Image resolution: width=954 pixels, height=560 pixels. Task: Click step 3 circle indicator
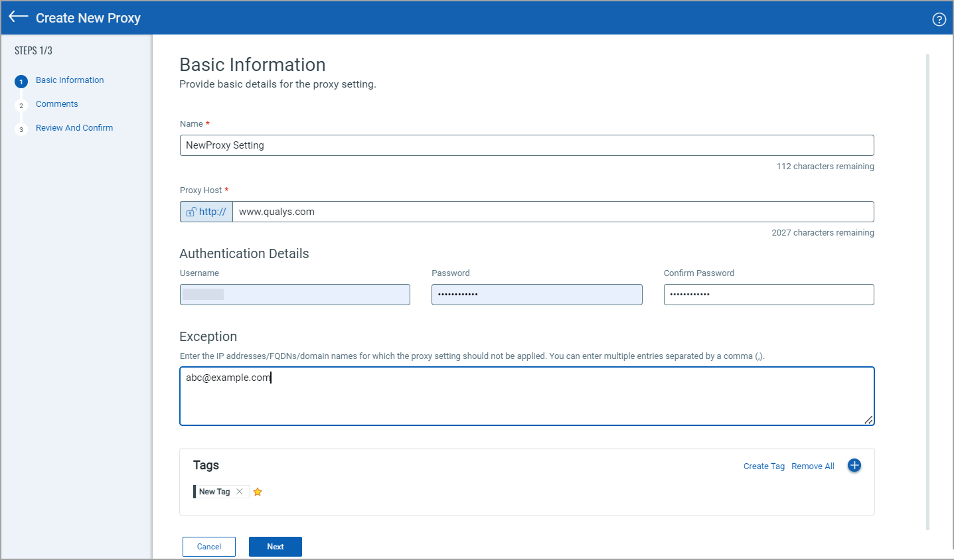coord(21,129)
